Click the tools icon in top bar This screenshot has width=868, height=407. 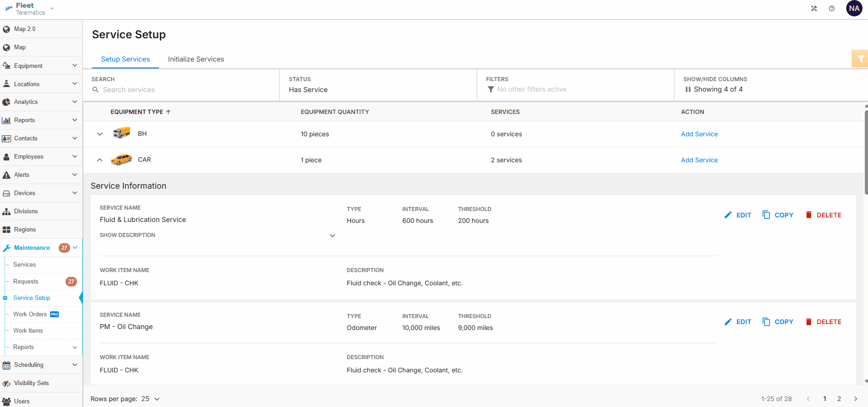[814, 8]
